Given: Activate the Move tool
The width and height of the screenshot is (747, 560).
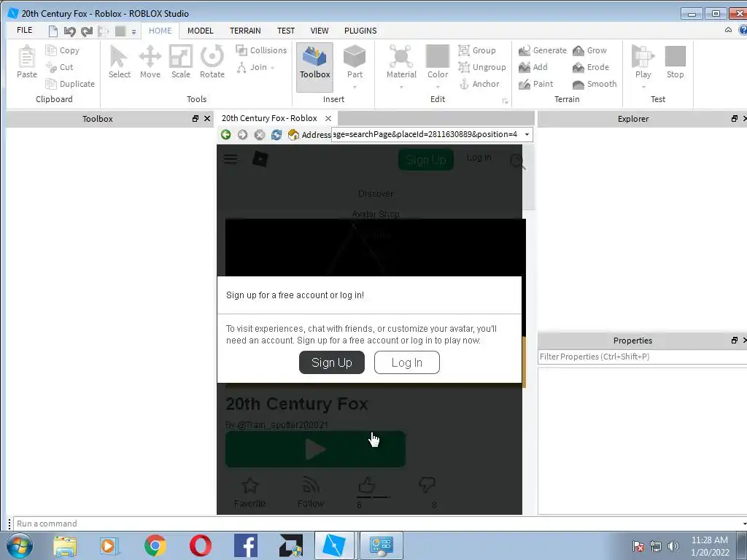Looking at the screenshot, I should [150, 62].
